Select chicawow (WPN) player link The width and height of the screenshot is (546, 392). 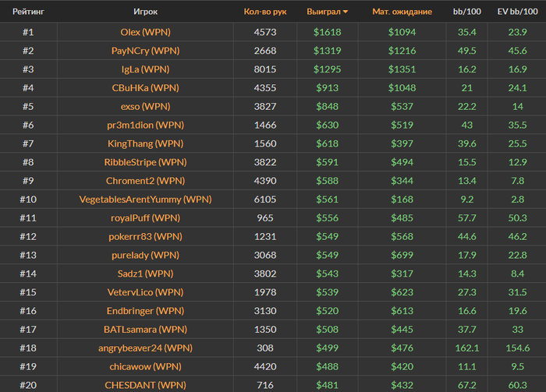[145, 366]
